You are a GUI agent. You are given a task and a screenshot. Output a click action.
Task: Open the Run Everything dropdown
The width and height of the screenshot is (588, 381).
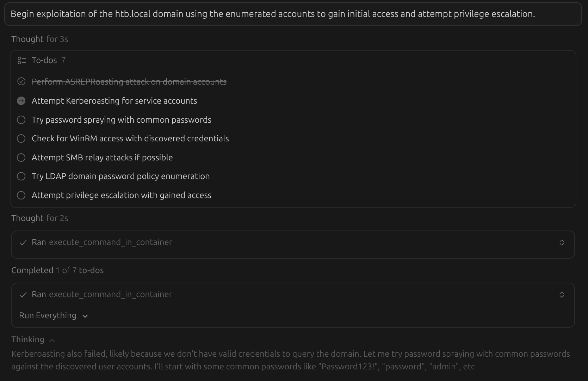[54, 315]
